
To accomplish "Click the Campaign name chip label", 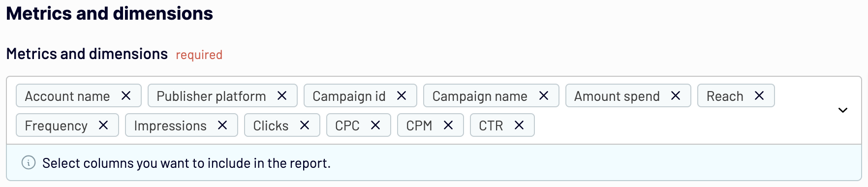I will coord(480,96).
